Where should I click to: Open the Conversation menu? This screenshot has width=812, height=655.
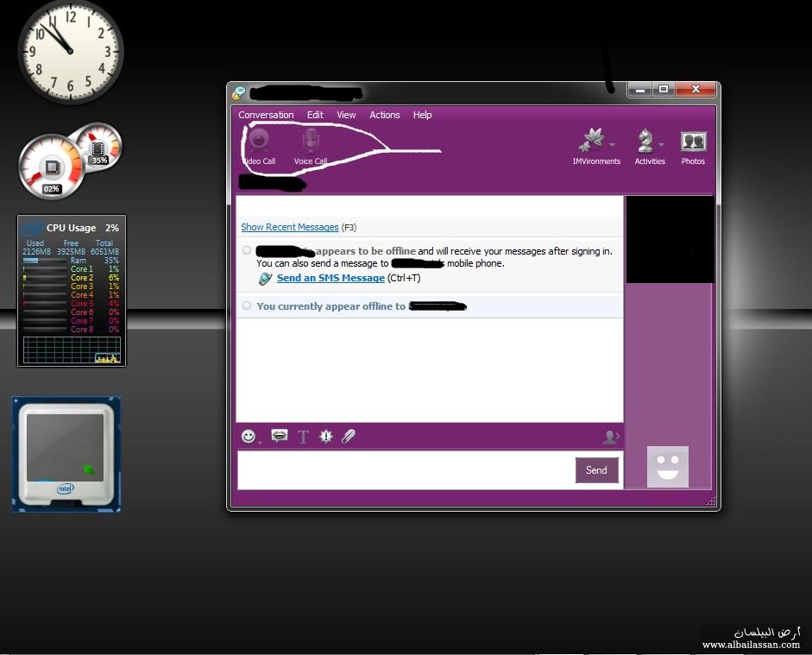tap(266, 115)
